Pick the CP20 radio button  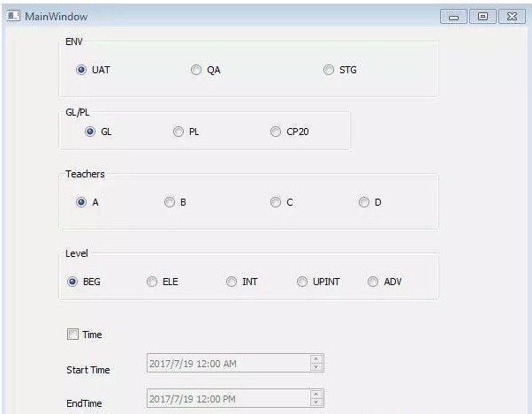(276, 132)
